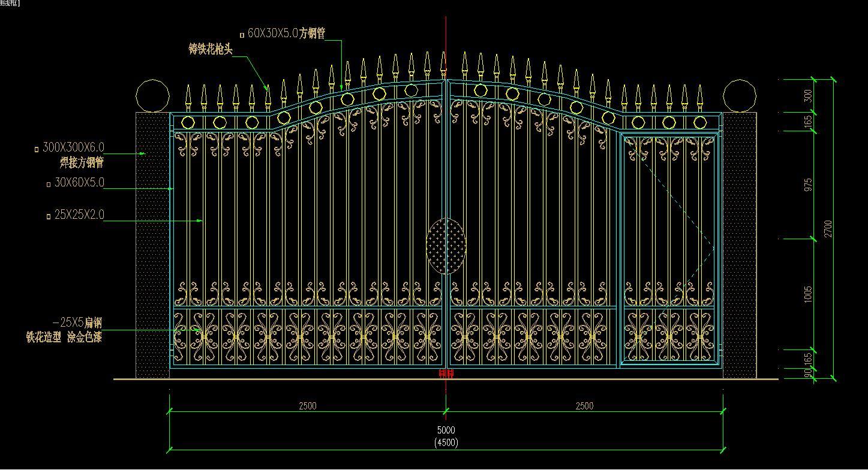Click the 5000 overall width dimension
This screenshot has height=470, width=868.
[x=446, y=430]
